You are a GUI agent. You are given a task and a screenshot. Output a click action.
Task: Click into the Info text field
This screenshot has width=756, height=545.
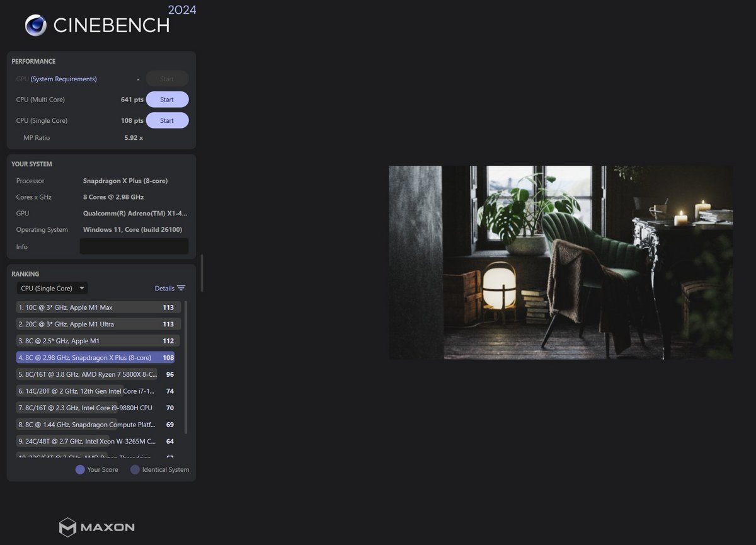pyautogui.click(x=134, y=246)
